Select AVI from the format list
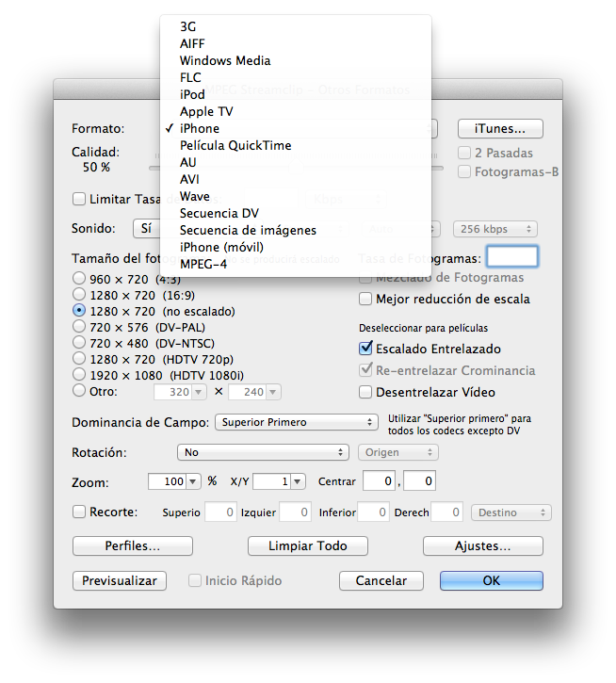Viewport: 616px width, 683px height. click(x=189, y=179)
